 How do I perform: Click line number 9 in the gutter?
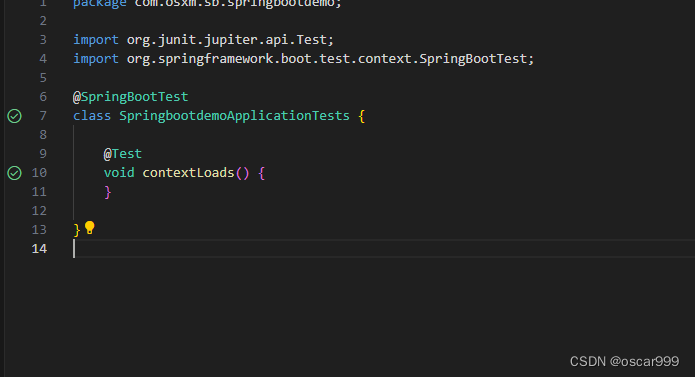click(43, 153)
